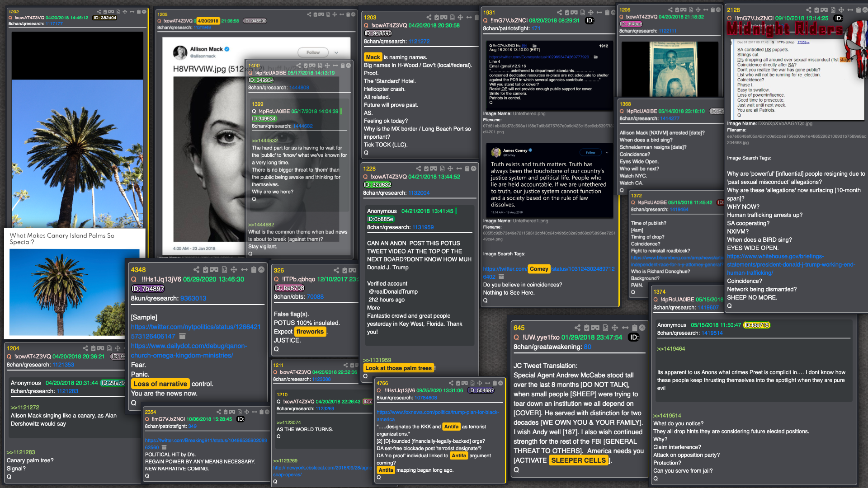868x488 pixels.
Task: Share post 1202 using its share icon
Action: (x=99, y=12)
